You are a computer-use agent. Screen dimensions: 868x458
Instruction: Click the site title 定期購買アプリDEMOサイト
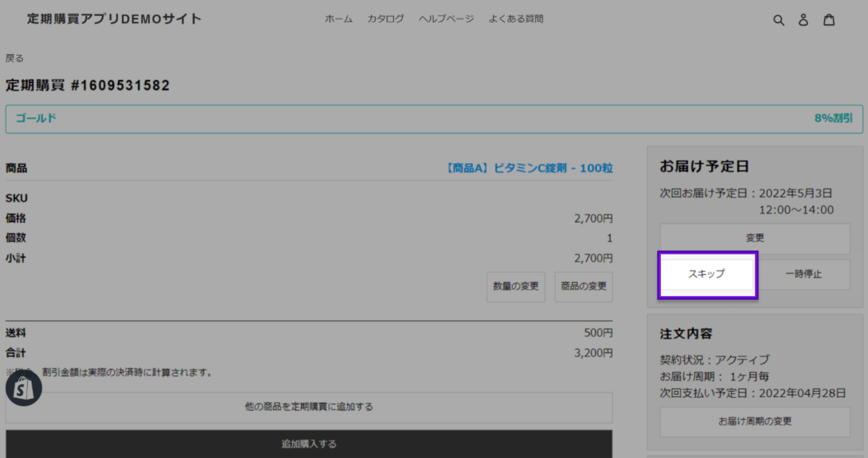(x=114, y=19)
